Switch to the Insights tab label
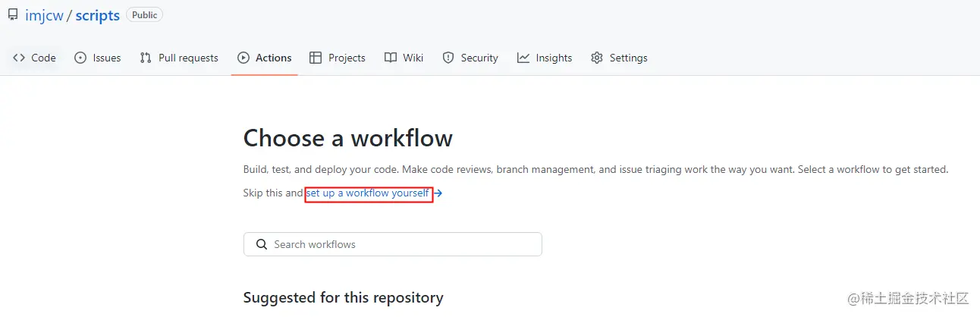The width and height of the screenshot is (980, 317). [x=554, y=58]
